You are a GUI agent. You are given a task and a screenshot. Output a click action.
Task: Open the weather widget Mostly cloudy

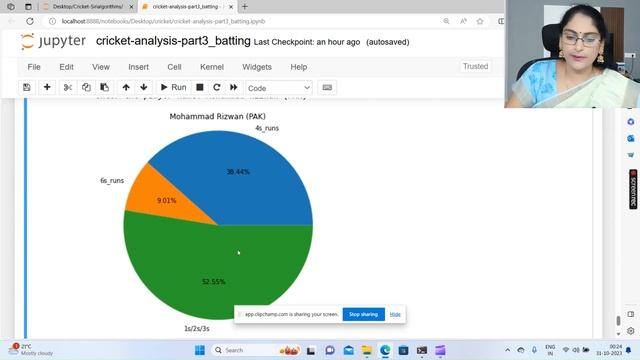coord(31,349)
